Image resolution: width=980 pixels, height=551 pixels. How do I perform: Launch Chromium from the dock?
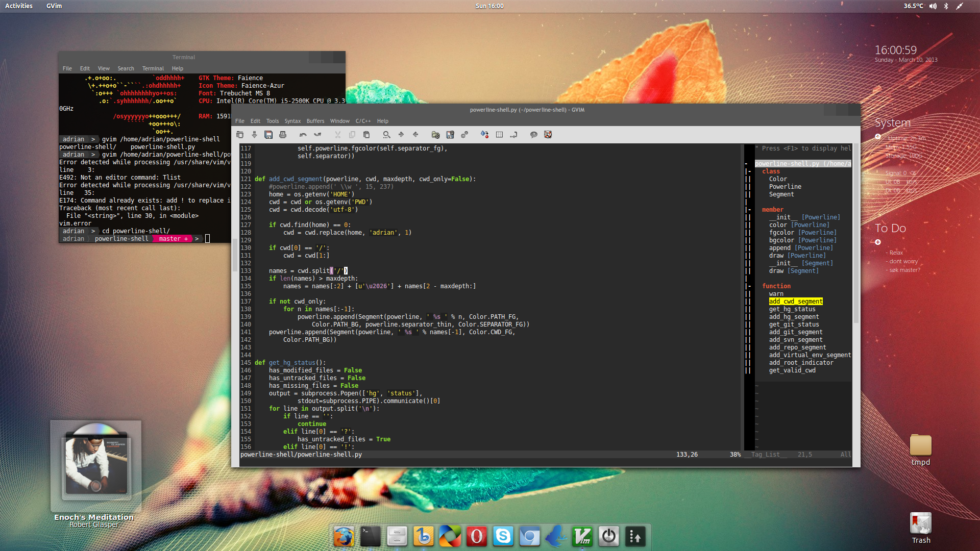coord(530,536)
